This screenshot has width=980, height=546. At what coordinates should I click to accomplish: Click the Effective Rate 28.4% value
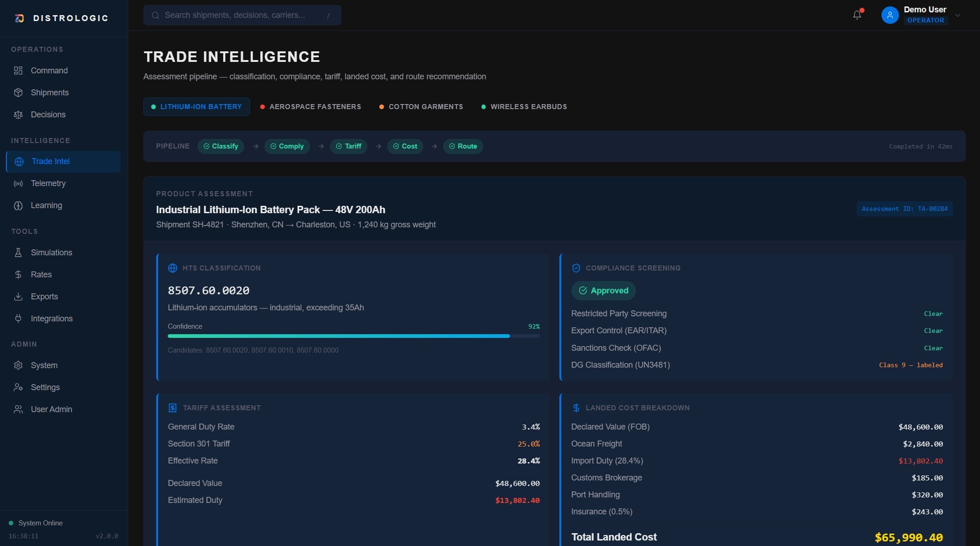point(529,461)
